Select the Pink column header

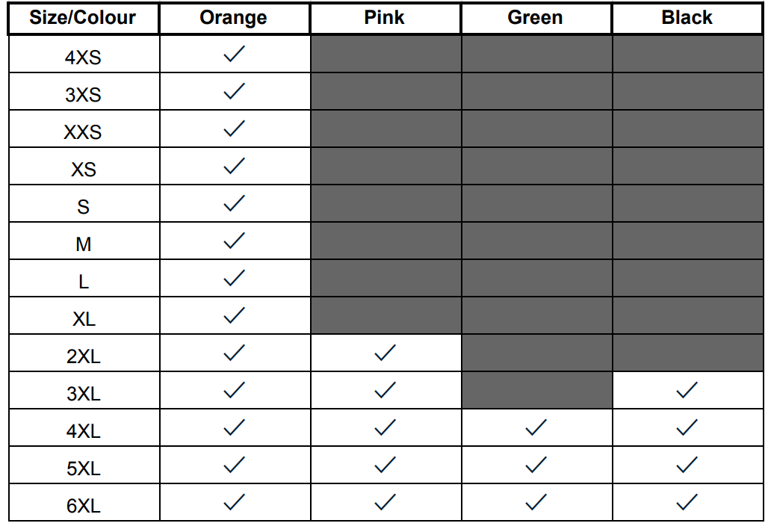pos(386,19)
